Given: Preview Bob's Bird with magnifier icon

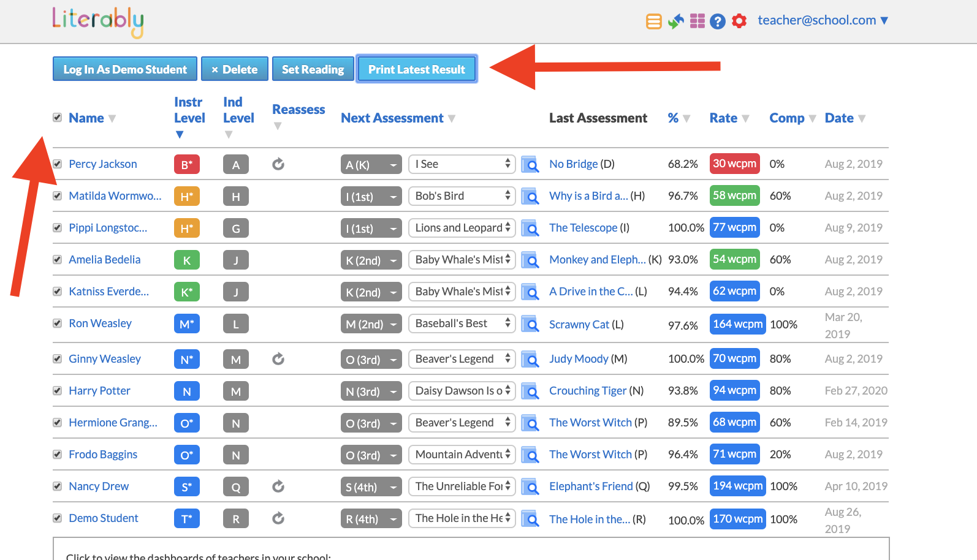Looking at the screenshot, I should tap(530, 197).
